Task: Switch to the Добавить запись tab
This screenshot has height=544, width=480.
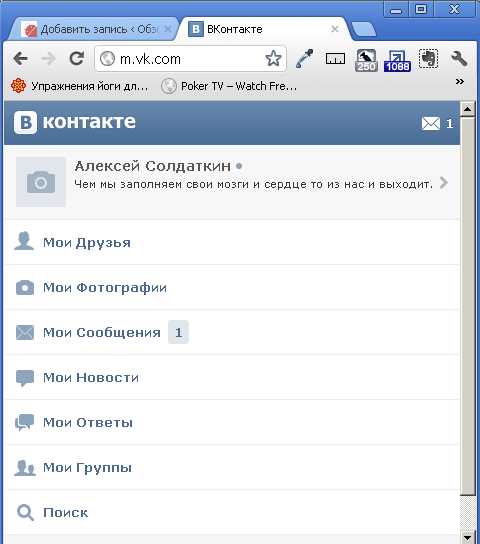Action: (x=94, y=29)
